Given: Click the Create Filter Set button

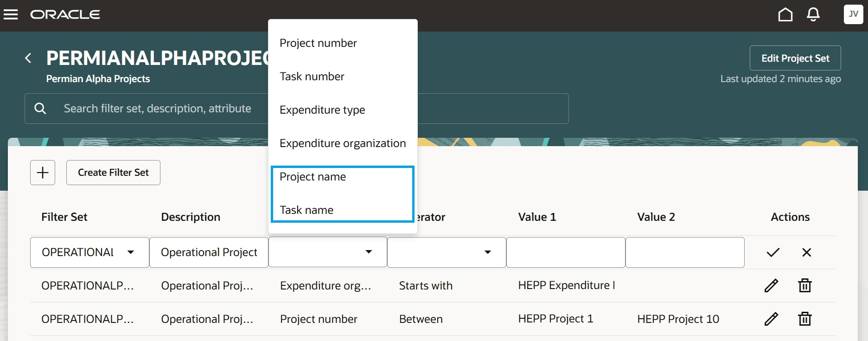Looking at the screenshot, I should 113,173.
